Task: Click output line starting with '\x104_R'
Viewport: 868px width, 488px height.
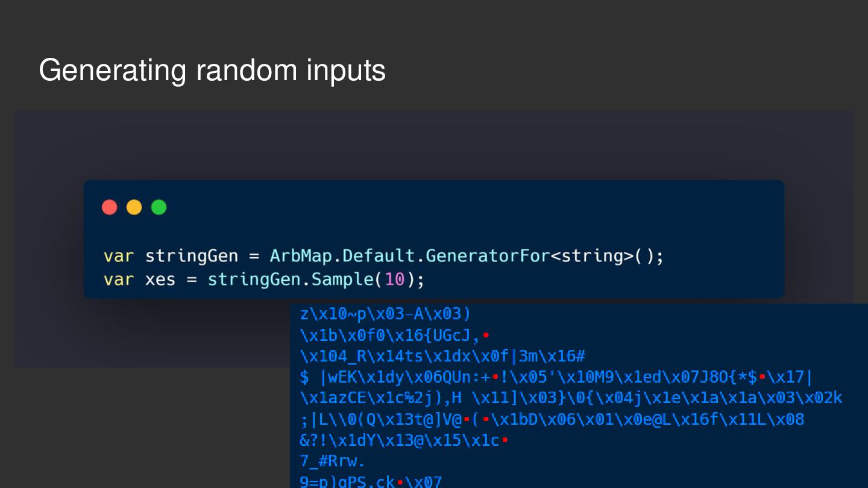Action: tap(442, 356)
